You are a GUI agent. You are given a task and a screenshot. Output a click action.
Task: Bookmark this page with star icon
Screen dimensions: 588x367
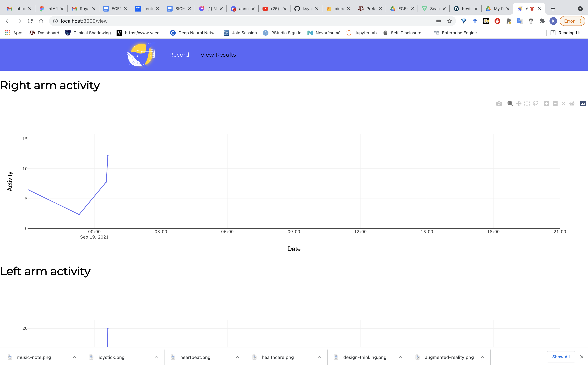pos(450,21)
